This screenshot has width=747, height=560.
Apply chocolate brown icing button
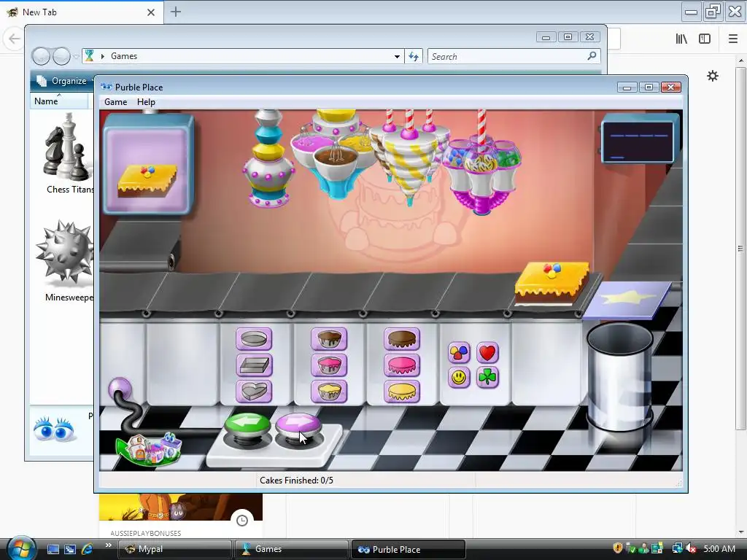(x=402, y=339)
